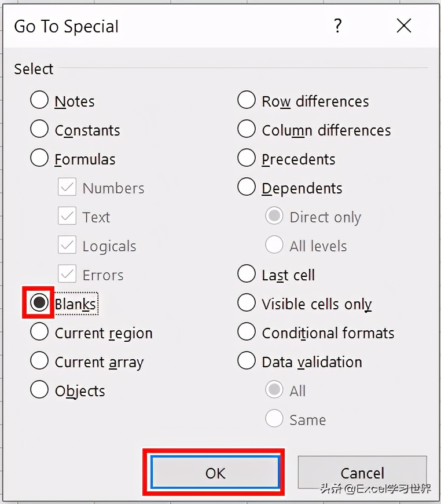
Task: Toggle the Numbers checkbox
Action: pos(67,187)
